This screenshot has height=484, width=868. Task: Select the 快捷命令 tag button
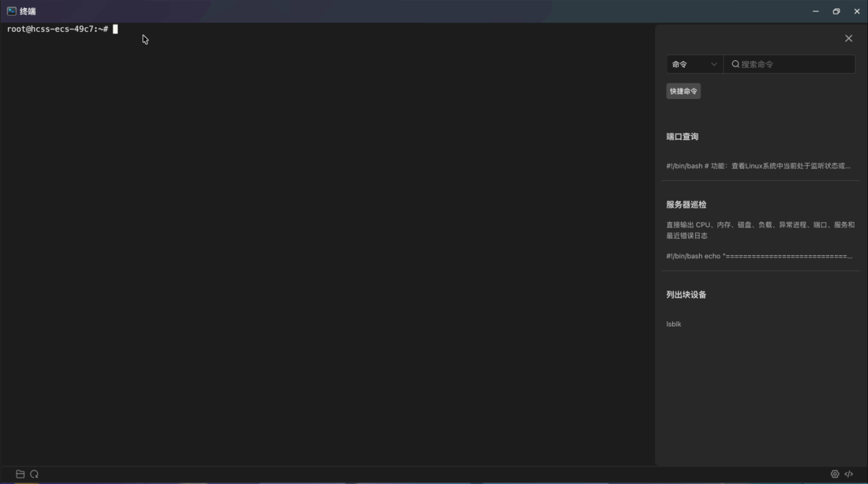(684, 91)
